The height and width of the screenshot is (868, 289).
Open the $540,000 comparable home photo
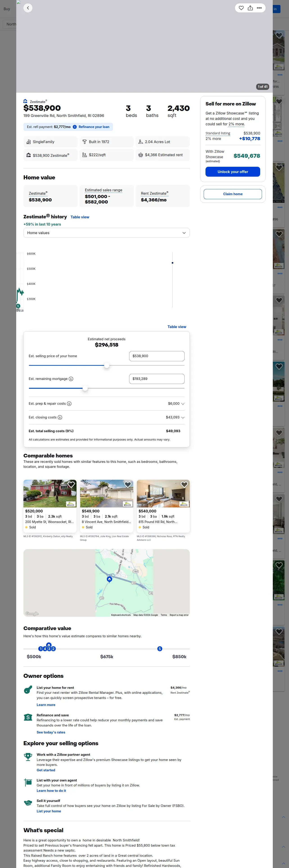pyautogui.click(x=163, y=494)
